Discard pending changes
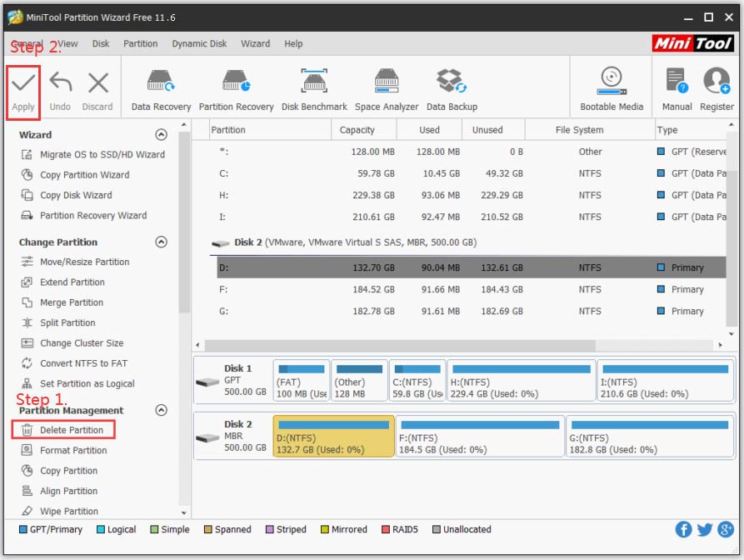The width and height of the screenshot is (744, 560). (97, 87)
